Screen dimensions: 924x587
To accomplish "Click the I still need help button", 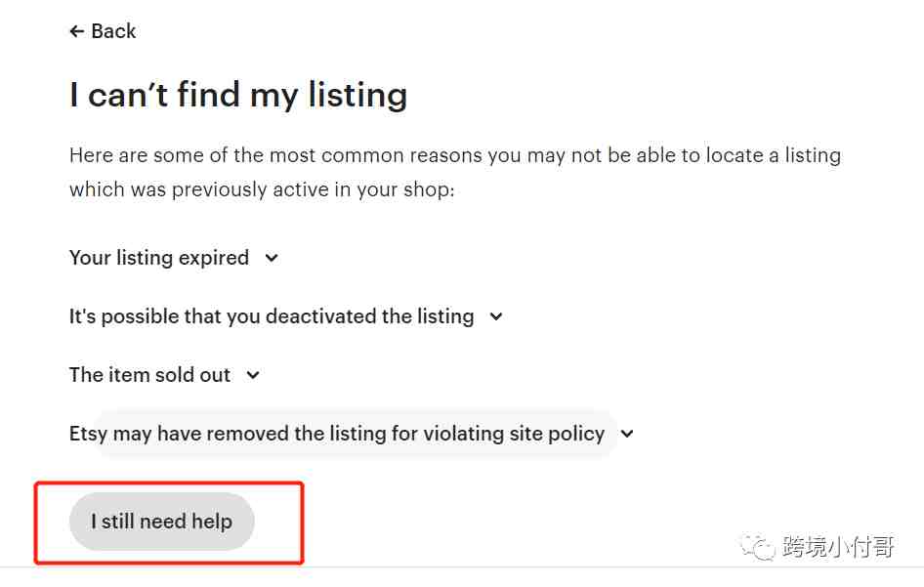I will click(162, 522).
